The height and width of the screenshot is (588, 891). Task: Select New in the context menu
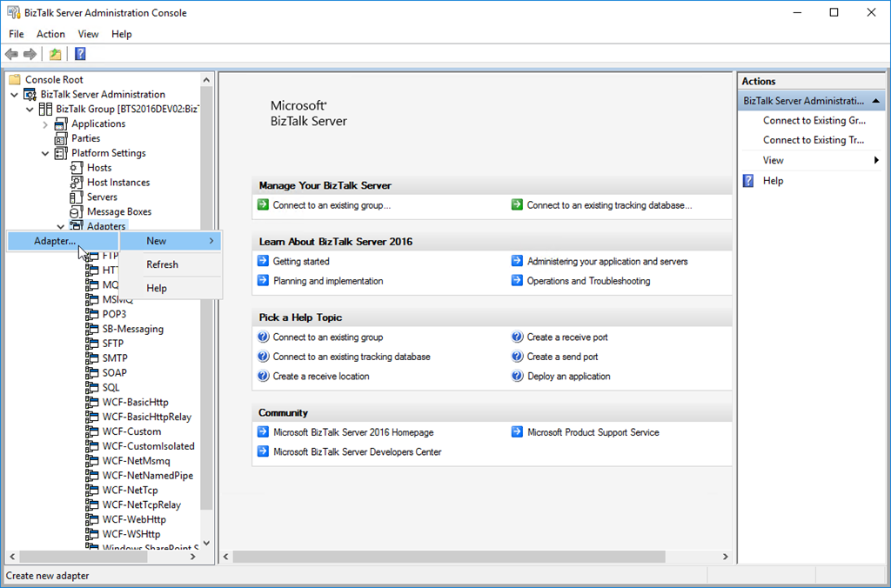[x=171, y=241]
